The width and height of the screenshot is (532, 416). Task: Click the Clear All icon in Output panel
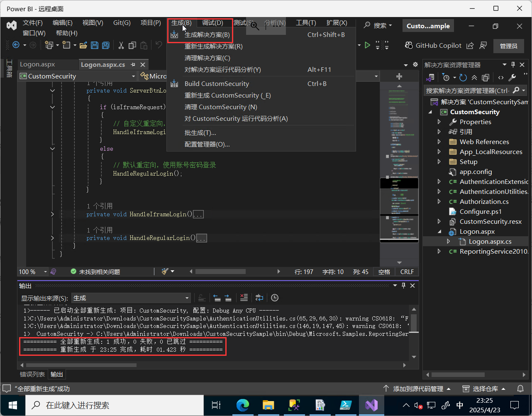point(244,298)
